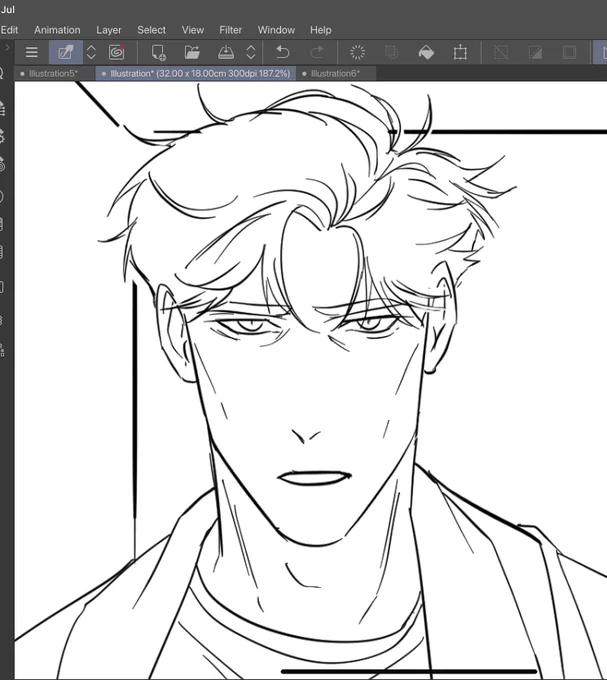Expand the up/down arrows beside the Save icon
Screen dimensions: 607x680
251,52
